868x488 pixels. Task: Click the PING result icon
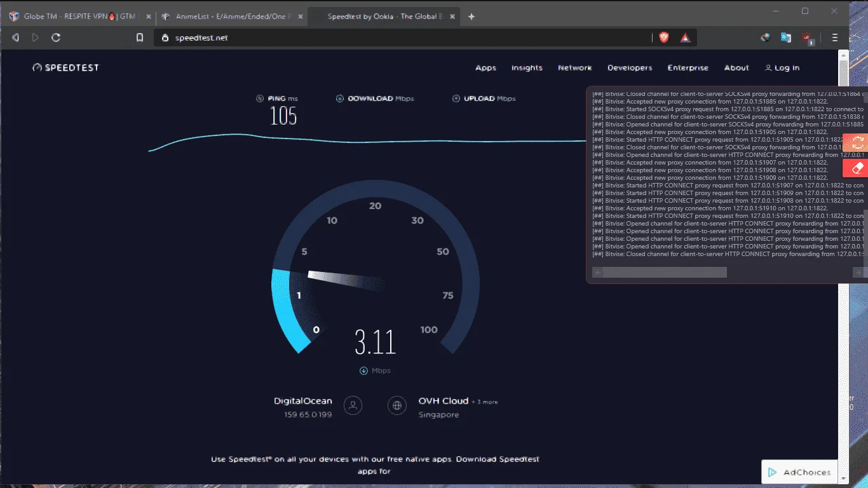[x=260, y=98]
